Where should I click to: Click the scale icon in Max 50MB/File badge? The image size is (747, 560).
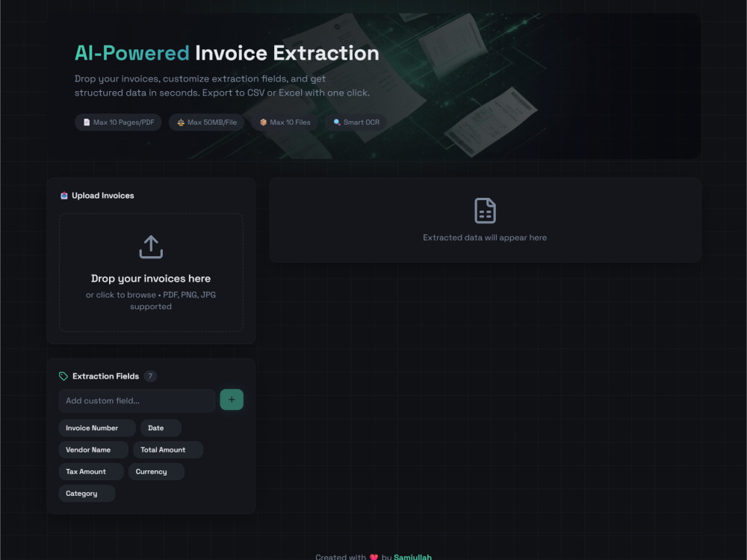click(x=181, y=122)
